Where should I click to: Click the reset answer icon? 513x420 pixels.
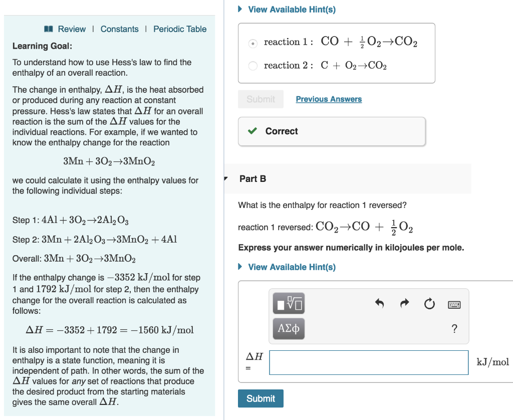pyautogui.click(x=429, y=304)
